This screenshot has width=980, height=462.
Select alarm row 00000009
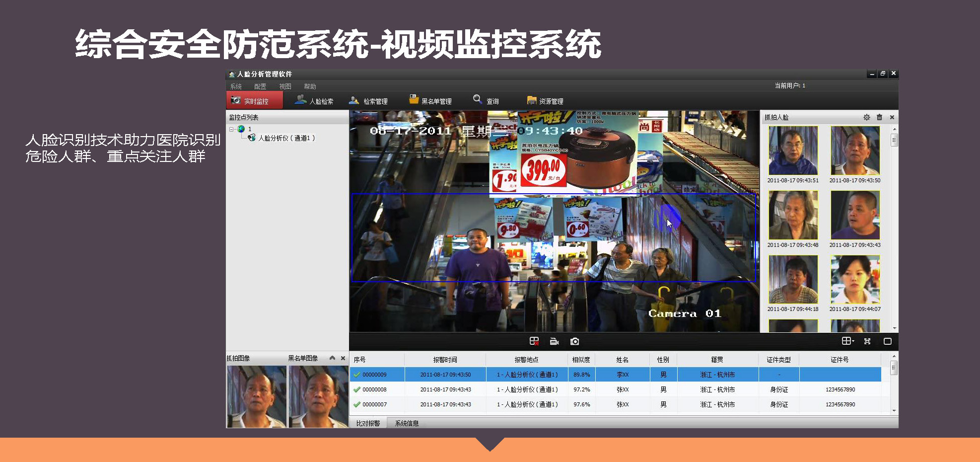616,375
